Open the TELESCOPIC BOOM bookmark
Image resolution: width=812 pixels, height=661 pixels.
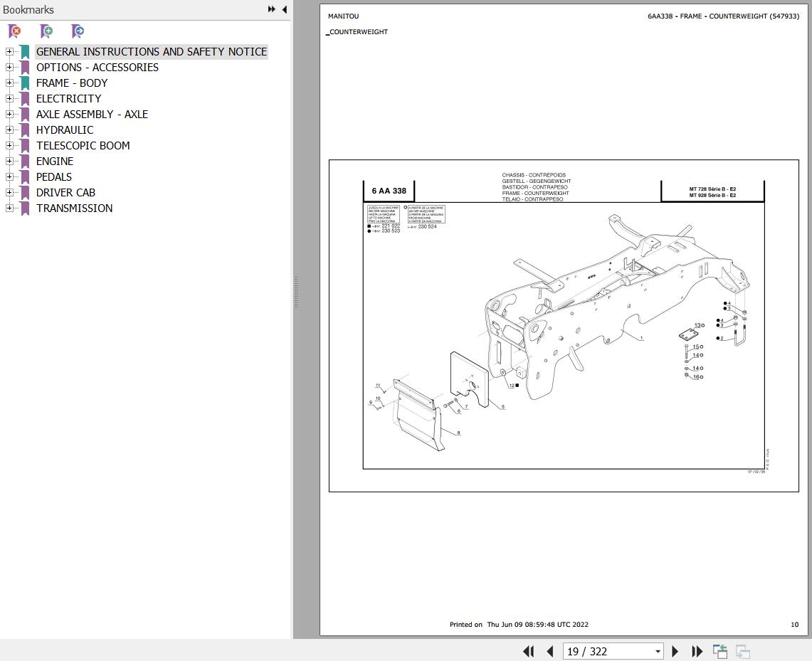point(83,145)
